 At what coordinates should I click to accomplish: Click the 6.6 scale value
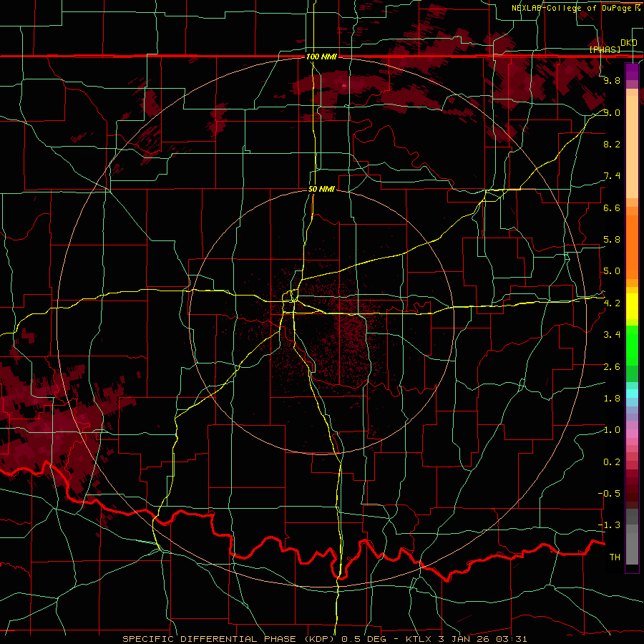[612, 208]
